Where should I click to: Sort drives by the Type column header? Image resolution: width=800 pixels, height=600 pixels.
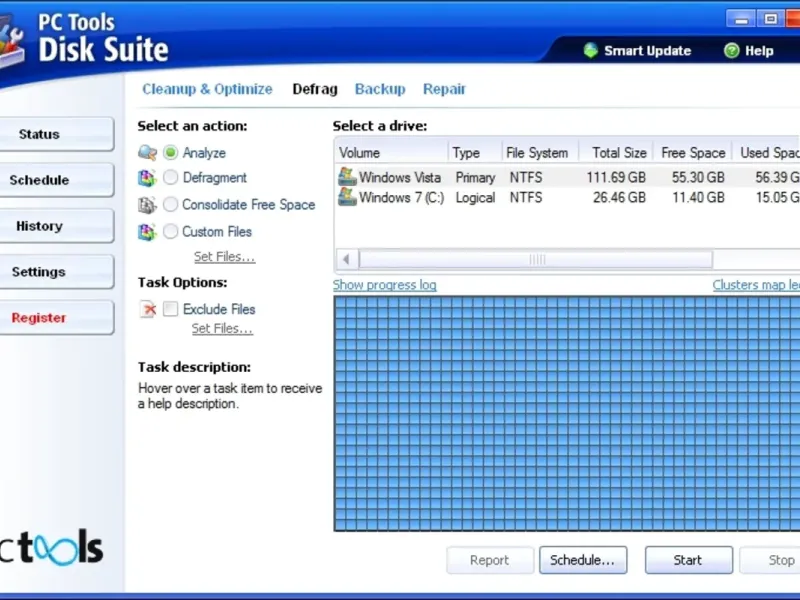point(475,153)
